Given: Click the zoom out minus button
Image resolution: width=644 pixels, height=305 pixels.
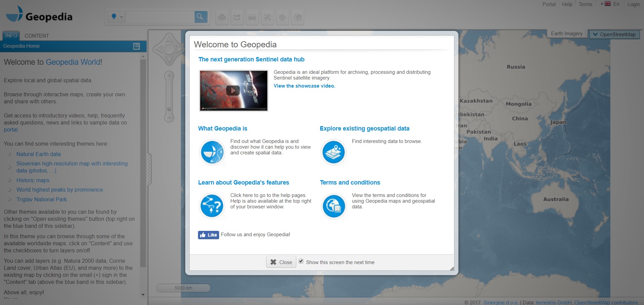Looking at the screenshot, I should (169, 118).
